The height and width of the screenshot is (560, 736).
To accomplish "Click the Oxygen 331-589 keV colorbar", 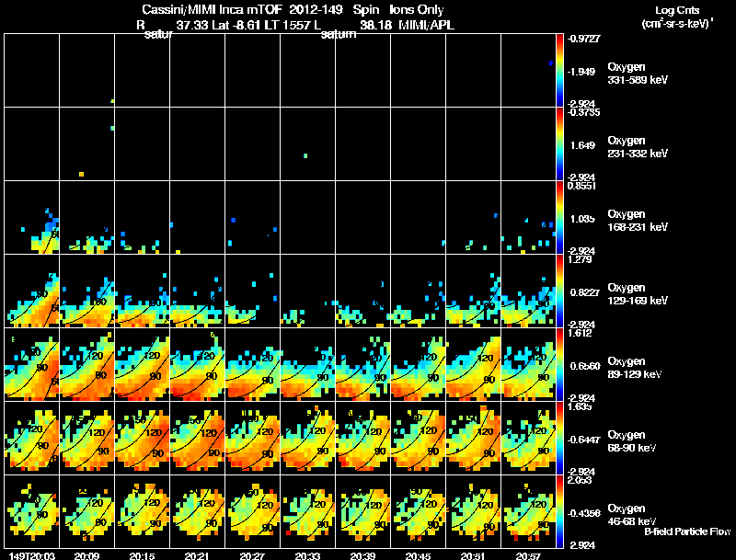I will click(x=559, y=71).
